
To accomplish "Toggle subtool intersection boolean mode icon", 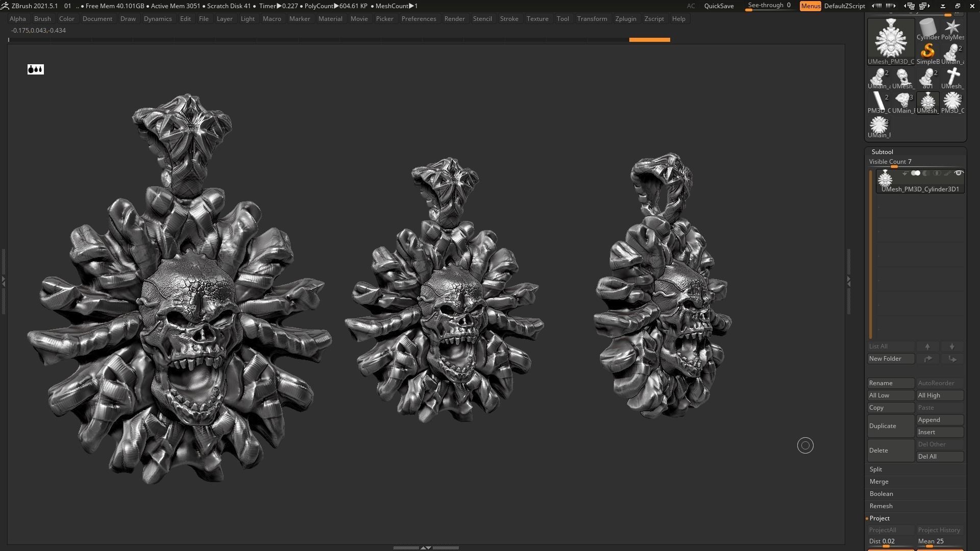I will (937, 173).
